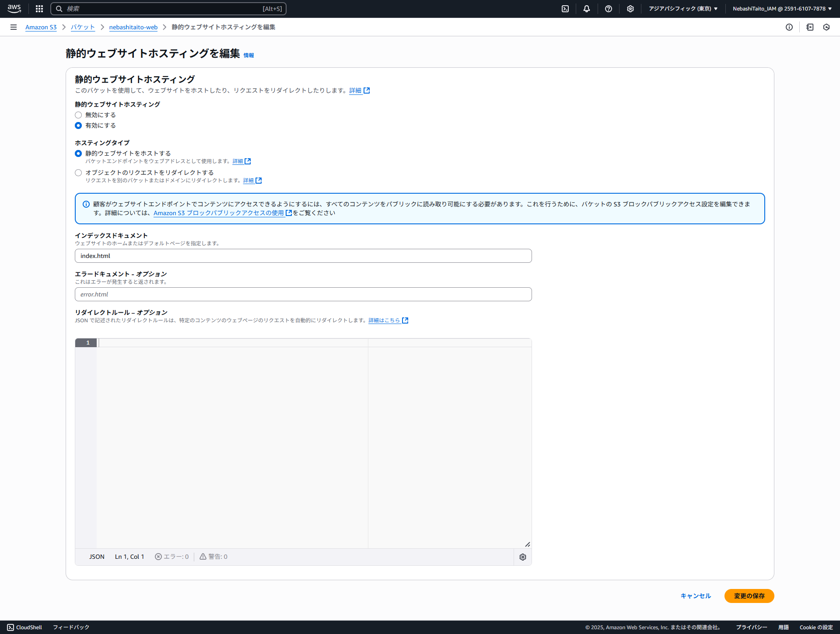
Task: Expand the NebashiTaito_IAM account dropdown
Action: pyautogui.click(x=782, y=9)
